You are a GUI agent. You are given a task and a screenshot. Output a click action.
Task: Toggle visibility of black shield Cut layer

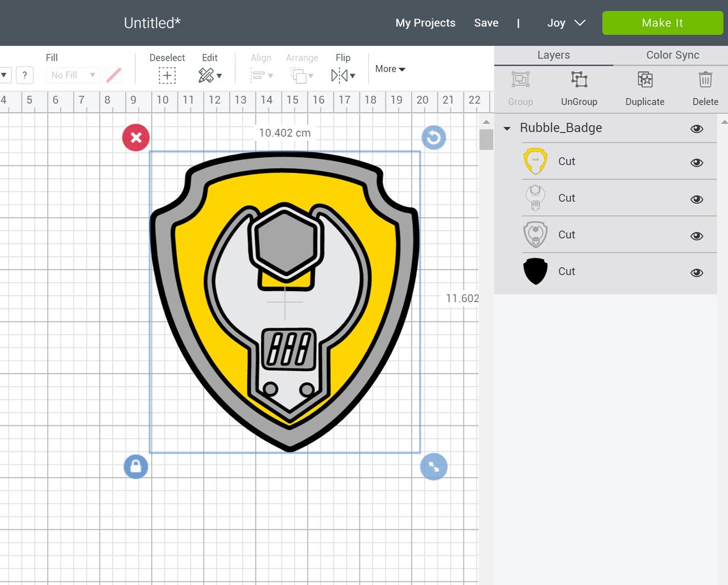pyautogui.click(x=697, y=273)
